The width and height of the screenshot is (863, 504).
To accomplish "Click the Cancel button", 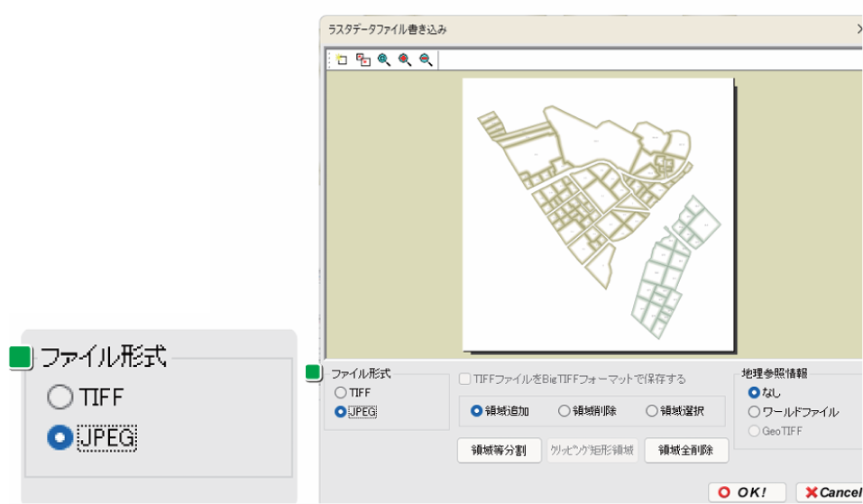I will (x=831, y=492).
